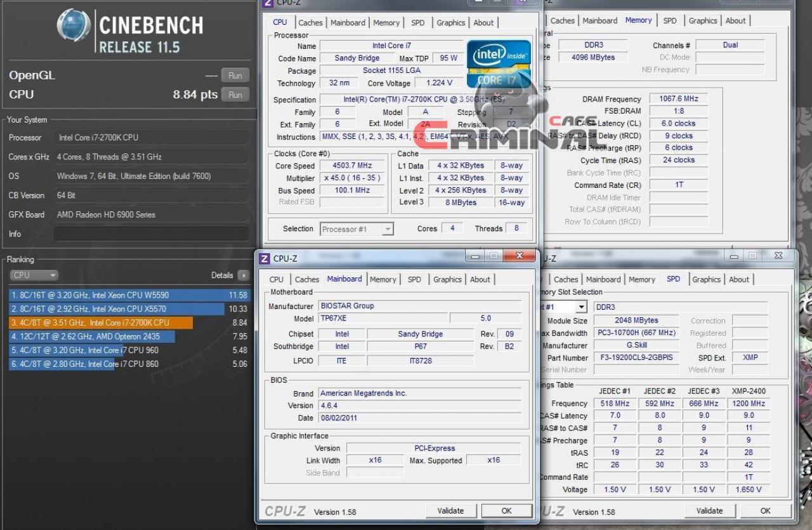Open Mainboard tab in CPU-Z CPU window
This screenshot has height=530, width=812.
coord(348,23)
